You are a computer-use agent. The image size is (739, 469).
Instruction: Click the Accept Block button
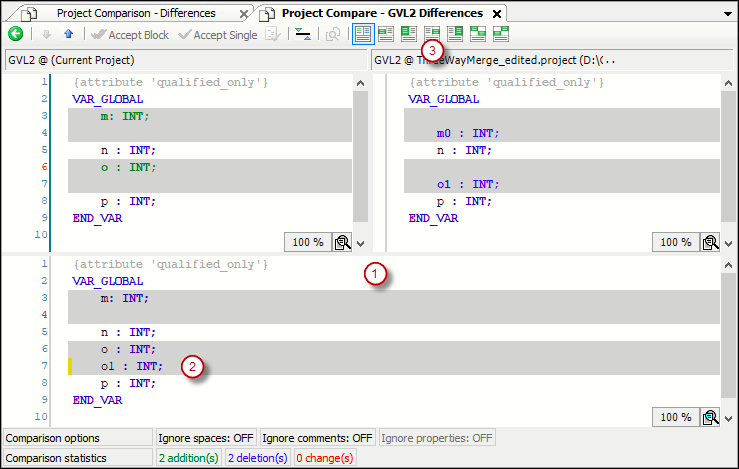point(130,34)
